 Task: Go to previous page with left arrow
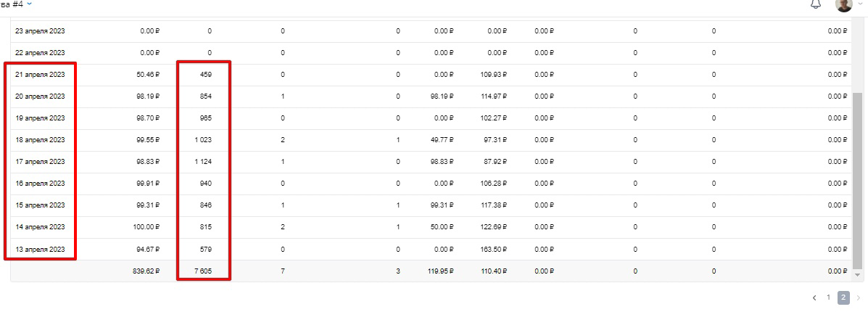click(x=814, y=298)
